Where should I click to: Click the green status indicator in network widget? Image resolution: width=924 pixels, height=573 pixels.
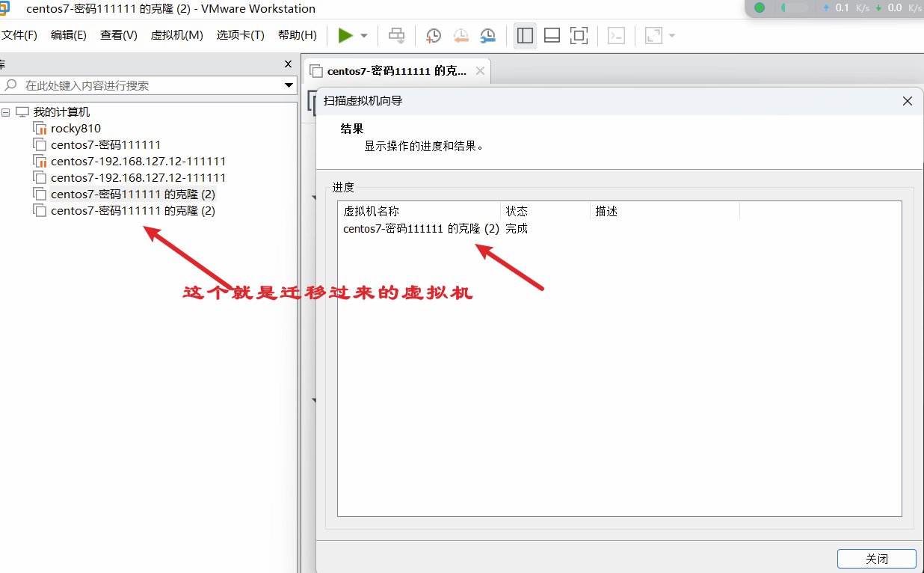pyautogui.click(x=760, y=7)
